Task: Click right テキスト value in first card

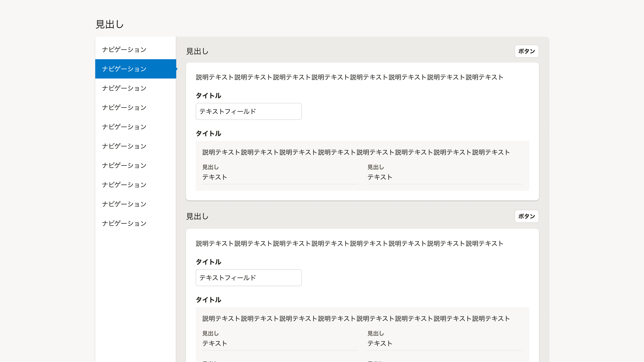Action: click(380, 177)
